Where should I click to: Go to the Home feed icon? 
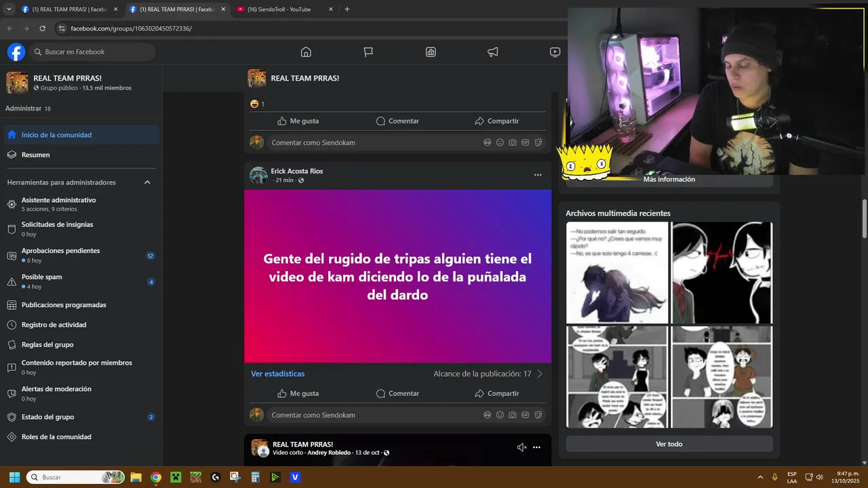[306, 52]
